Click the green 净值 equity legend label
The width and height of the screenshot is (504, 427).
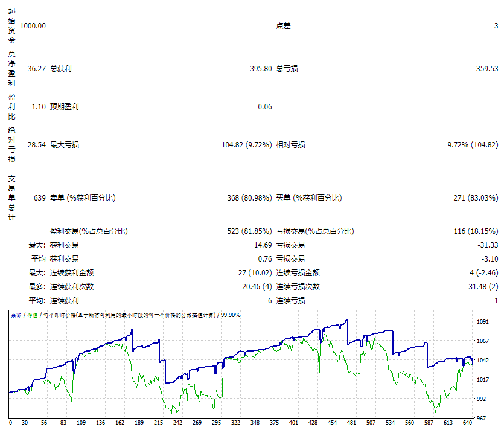tap(33, 315)
